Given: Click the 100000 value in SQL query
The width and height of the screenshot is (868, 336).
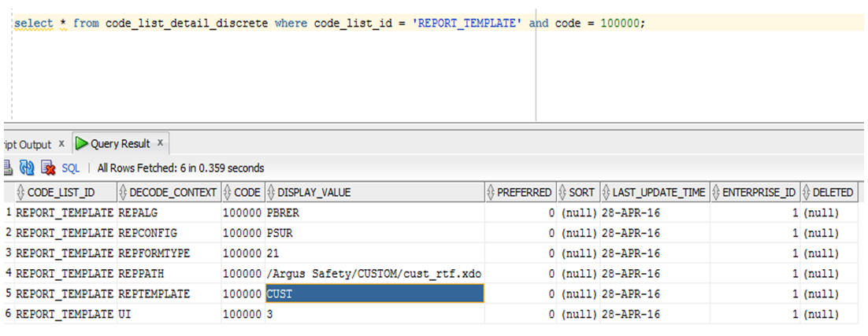Looking at the screenshot, I should click(x=620, y=23).
